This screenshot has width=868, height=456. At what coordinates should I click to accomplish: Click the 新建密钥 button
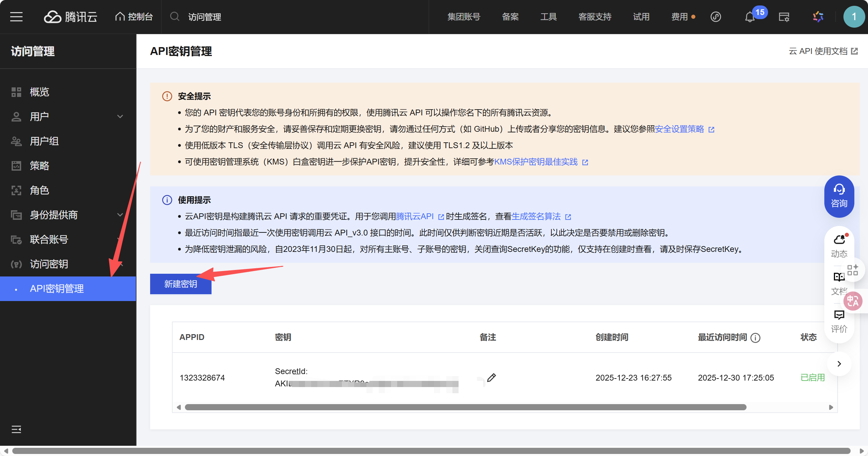point(180,284)
